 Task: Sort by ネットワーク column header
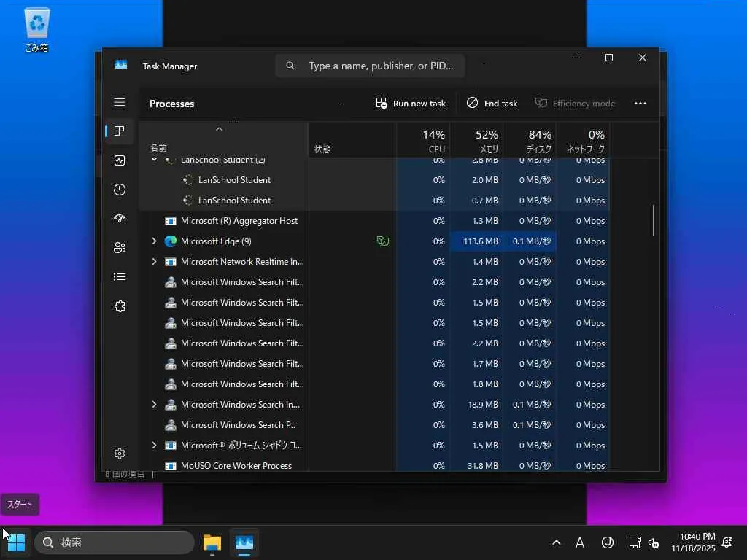click(583, 141)
